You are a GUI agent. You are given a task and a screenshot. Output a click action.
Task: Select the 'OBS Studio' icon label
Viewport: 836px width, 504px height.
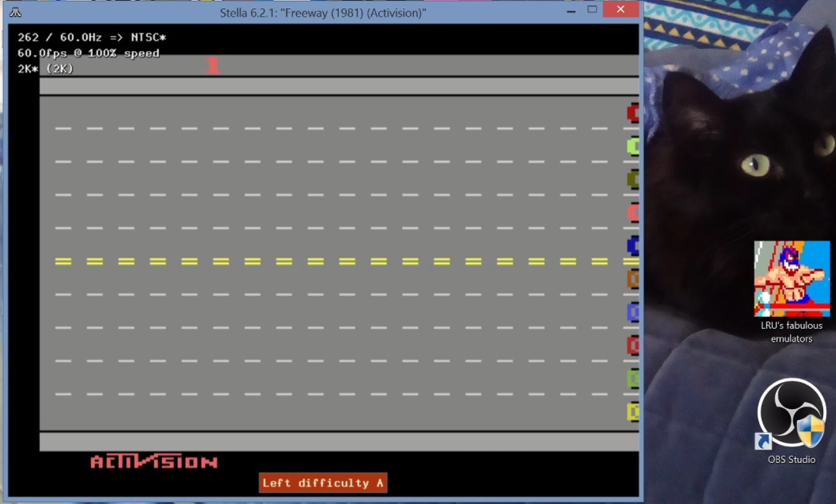pos(791,459)
